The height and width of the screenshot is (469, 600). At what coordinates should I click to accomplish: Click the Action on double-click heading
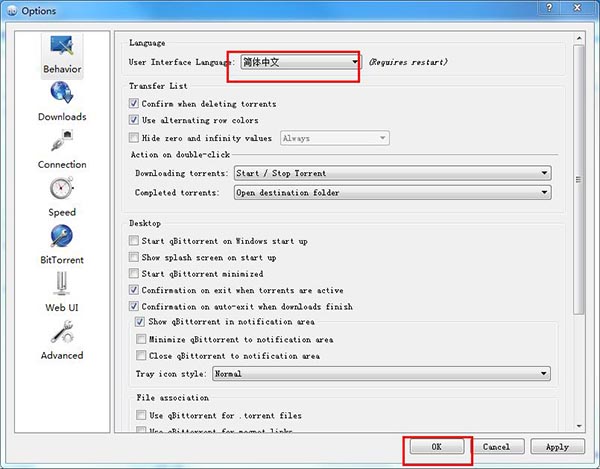pos(180,155)
